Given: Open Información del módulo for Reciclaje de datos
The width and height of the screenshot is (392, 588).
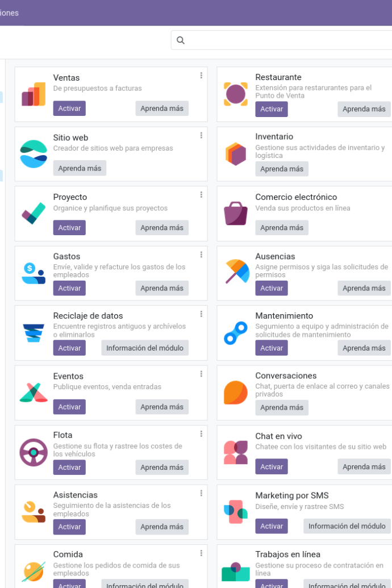Looking at the screenshot, I should 145,348.
